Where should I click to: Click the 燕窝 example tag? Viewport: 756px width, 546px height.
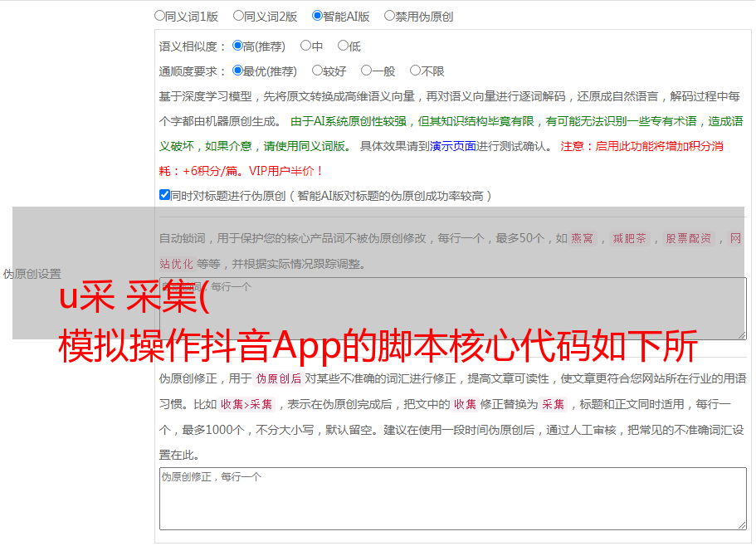pos(582,238)
